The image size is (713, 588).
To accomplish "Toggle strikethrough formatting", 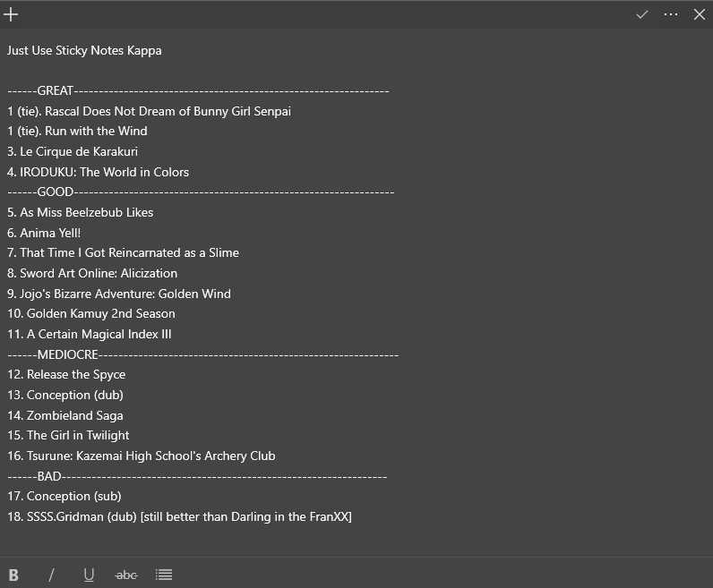I will coord(126,575).
